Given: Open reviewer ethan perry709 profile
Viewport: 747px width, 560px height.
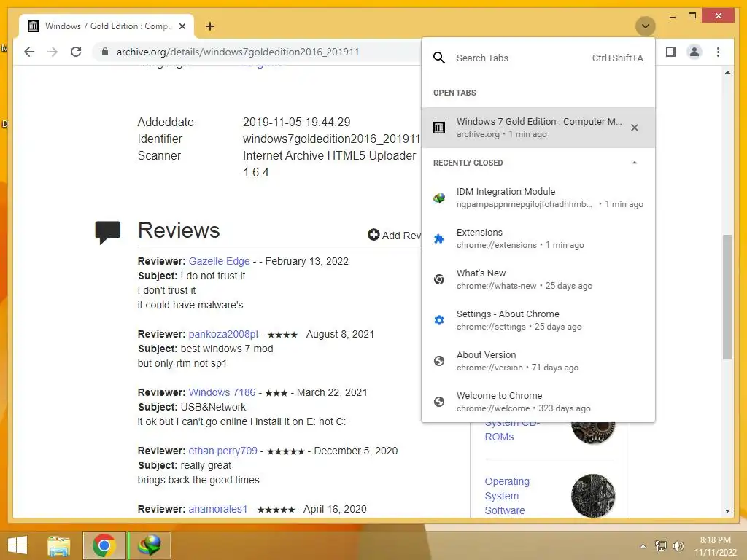Looking at the screenshot, I should click(223, 451).
